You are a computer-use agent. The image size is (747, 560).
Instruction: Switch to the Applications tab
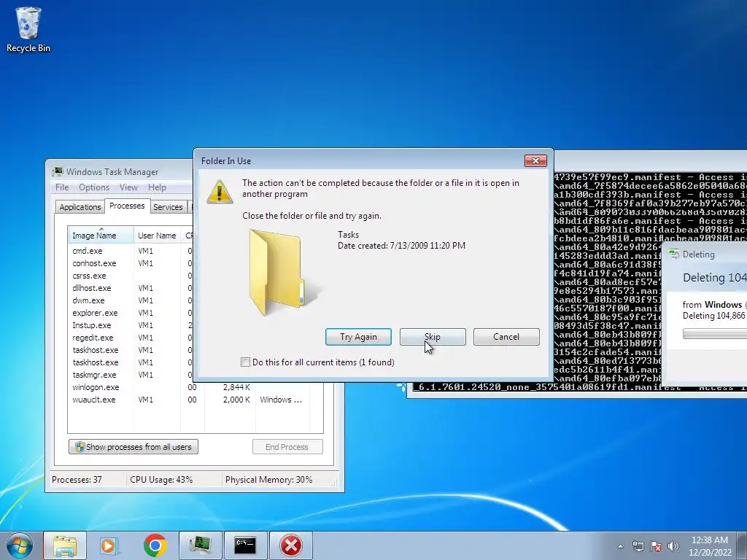click(80, 207)
